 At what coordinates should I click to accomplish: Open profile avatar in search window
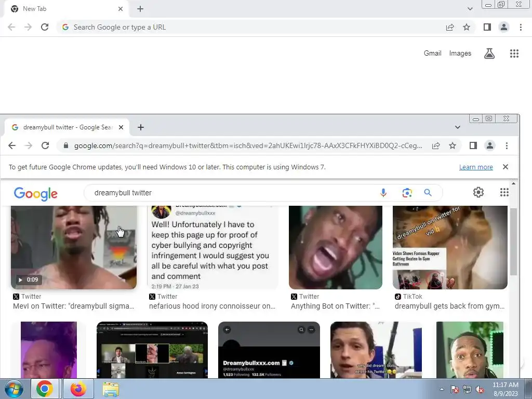click(490, 145)
